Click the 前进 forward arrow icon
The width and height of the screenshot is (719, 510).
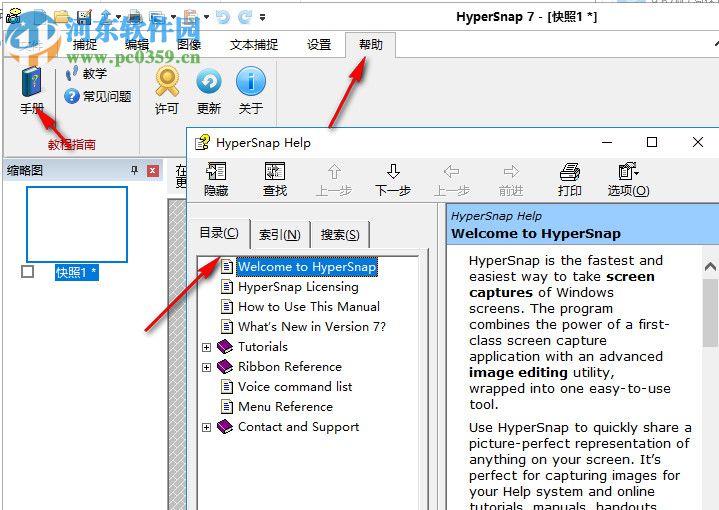(511, 172)
